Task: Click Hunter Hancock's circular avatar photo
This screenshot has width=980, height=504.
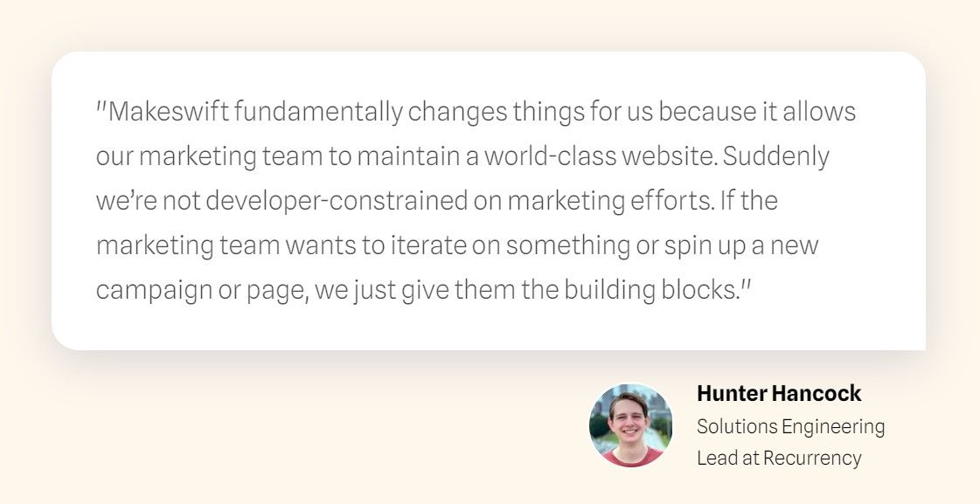Action: pyautogui.click(x=630, y=425)
